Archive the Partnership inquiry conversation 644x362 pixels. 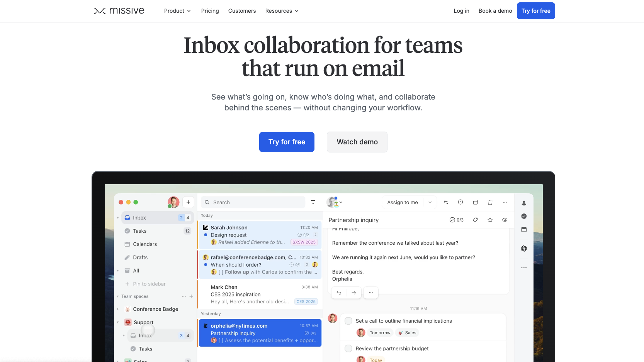tap(475, 202)
